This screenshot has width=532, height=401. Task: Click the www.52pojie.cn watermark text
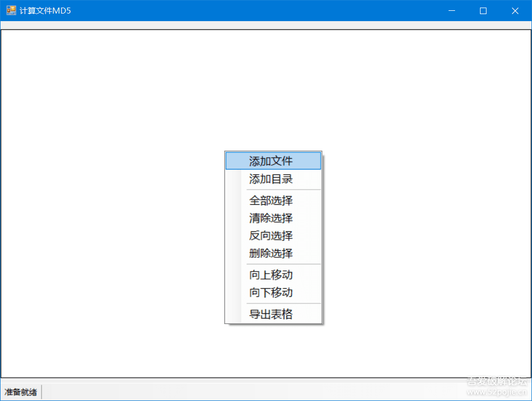pos(497,392)
